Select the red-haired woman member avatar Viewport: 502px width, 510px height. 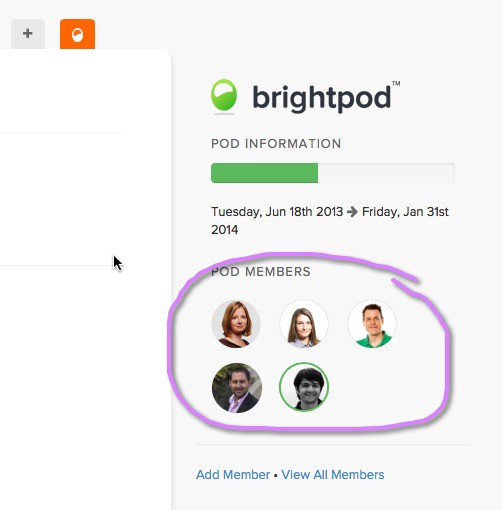236,324
